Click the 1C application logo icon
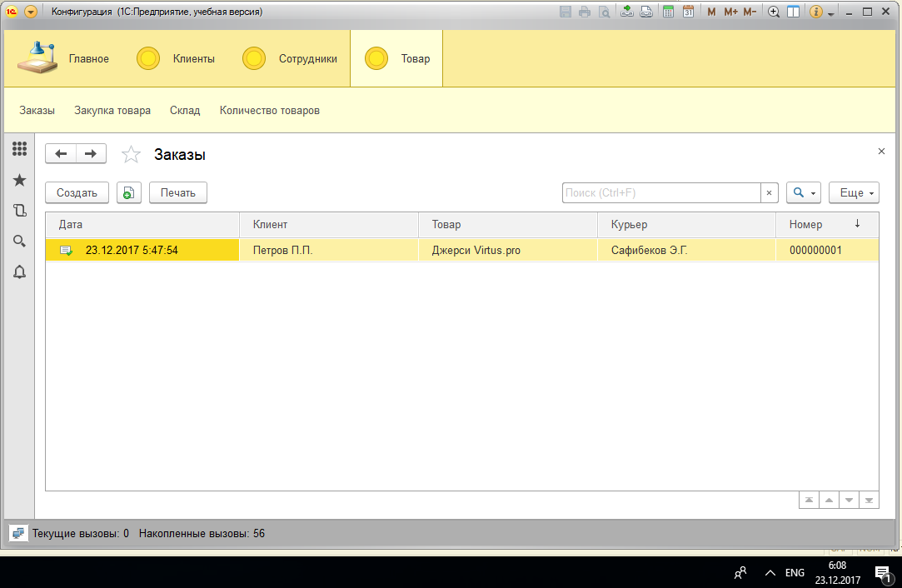902x588 pixels. pos(12,12)
